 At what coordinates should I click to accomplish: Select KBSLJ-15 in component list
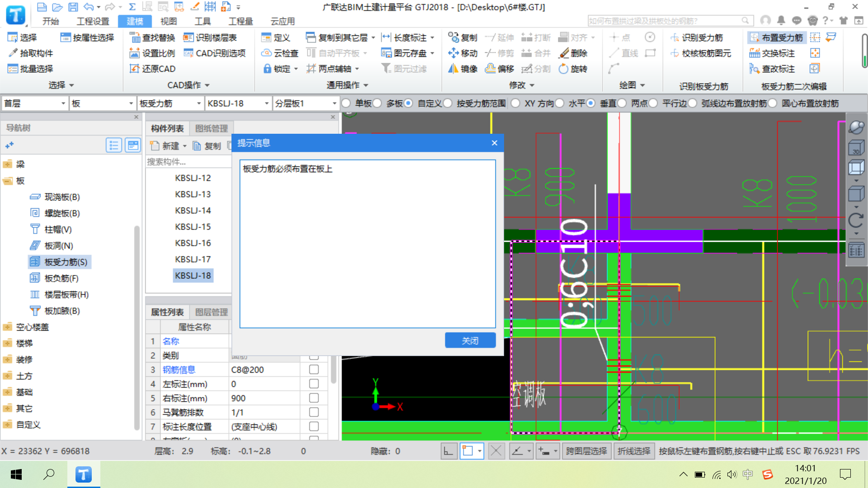pyautogui.click(x=193, y=227)
